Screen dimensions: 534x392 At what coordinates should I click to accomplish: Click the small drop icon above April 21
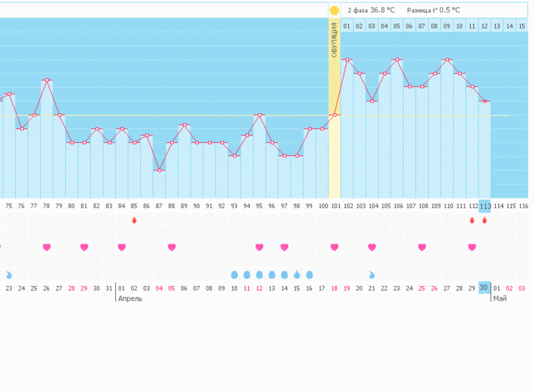point(372,275)
